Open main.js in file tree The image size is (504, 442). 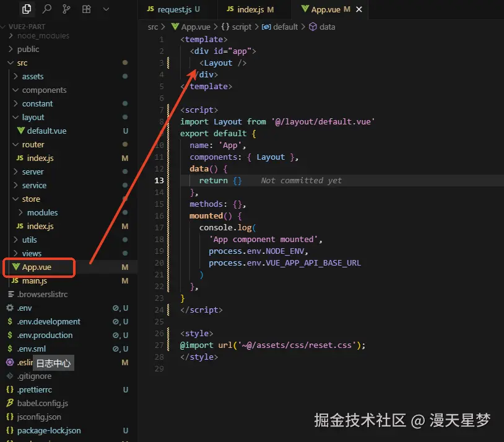[35, 280]
